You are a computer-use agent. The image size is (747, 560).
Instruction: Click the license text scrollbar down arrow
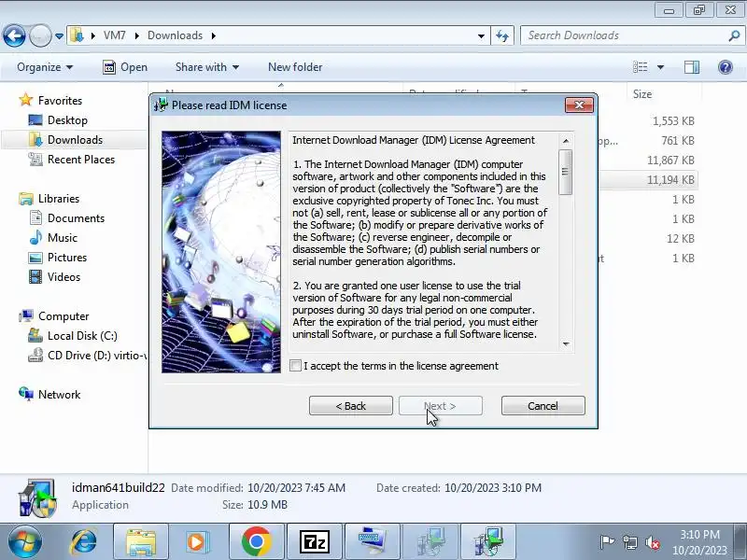[566, 343]
